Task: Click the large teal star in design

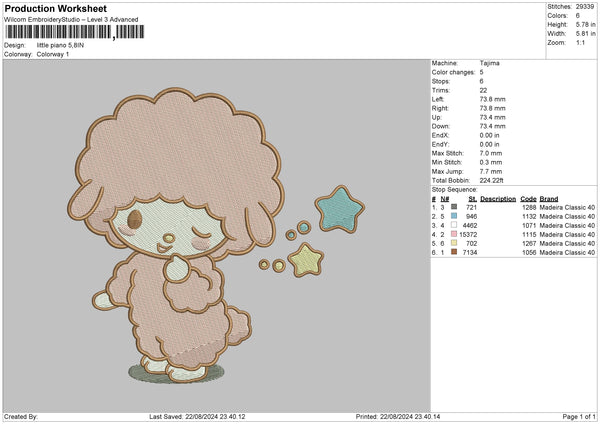Action: pos(339,209)
